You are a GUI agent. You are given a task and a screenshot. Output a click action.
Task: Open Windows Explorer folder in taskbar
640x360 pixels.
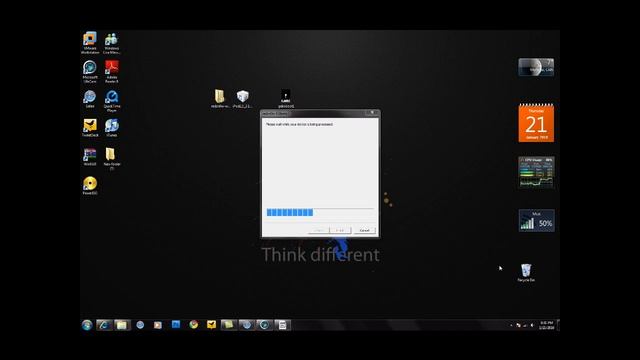122,325
